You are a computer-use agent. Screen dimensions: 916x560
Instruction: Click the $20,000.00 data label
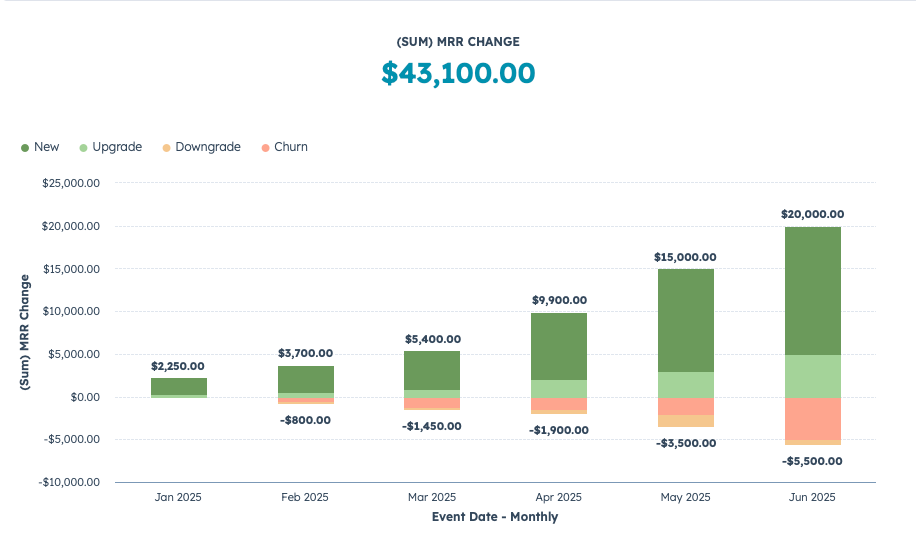click(x=812, y=214)
